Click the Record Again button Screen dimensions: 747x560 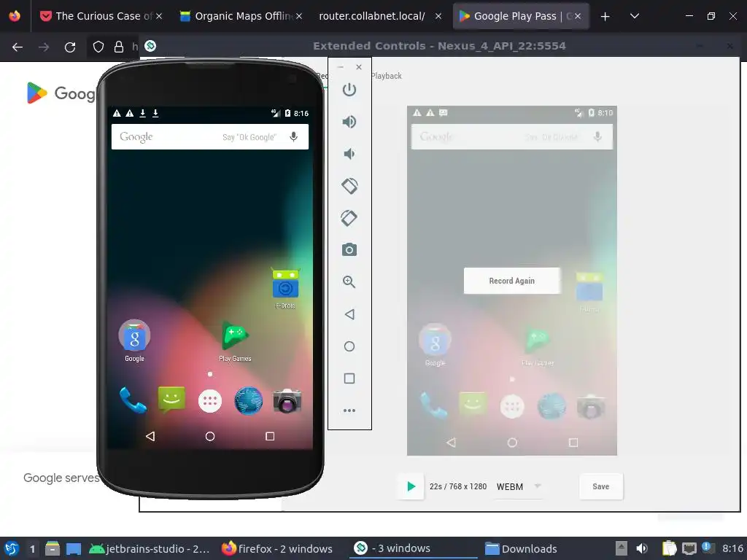pos(512,281)
